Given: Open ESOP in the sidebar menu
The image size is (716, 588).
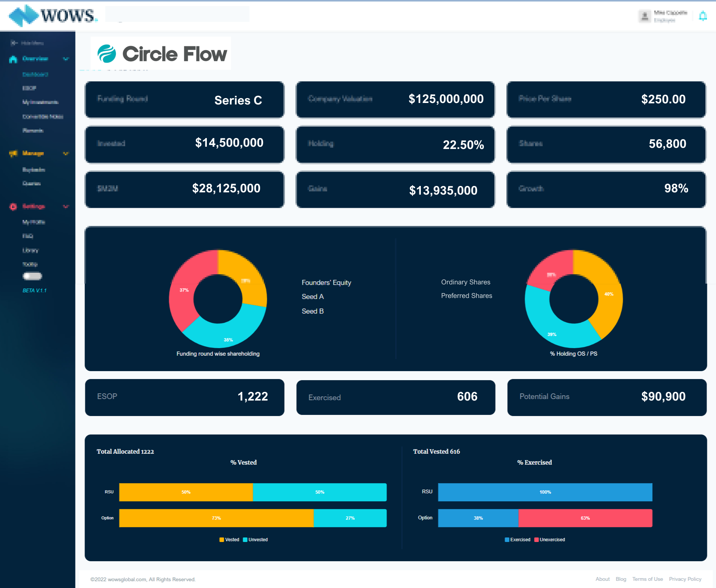Looking at the screenshot, I should (29, 88).
